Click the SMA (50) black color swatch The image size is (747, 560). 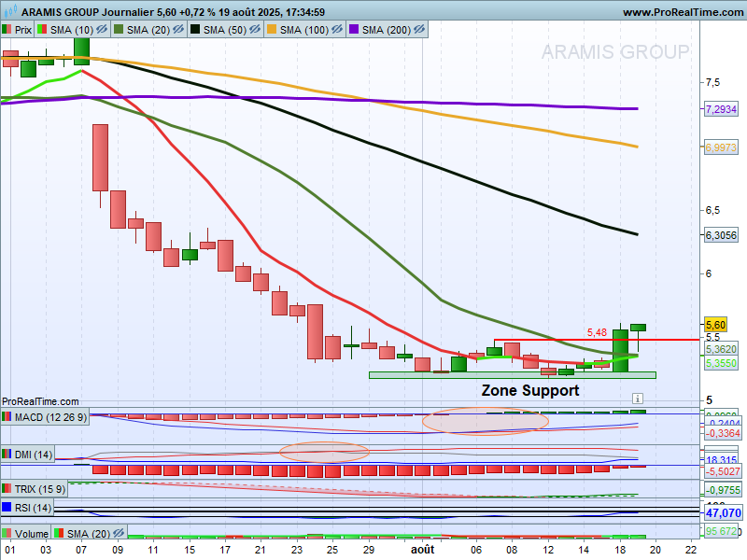coord(195,30)
